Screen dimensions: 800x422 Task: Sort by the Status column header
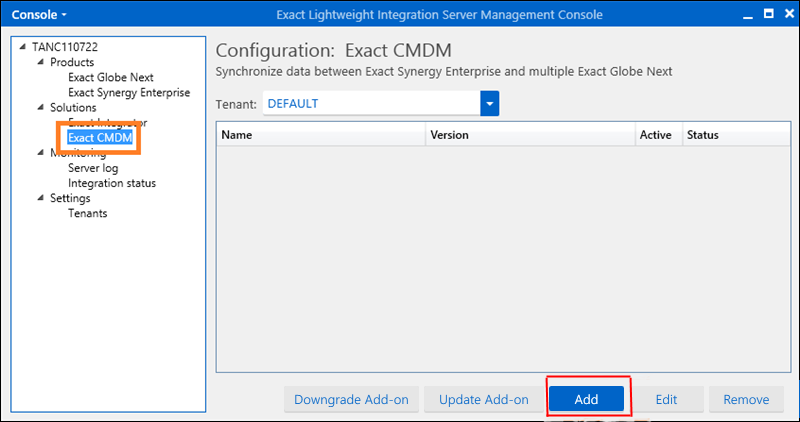[x=737, y=135]
